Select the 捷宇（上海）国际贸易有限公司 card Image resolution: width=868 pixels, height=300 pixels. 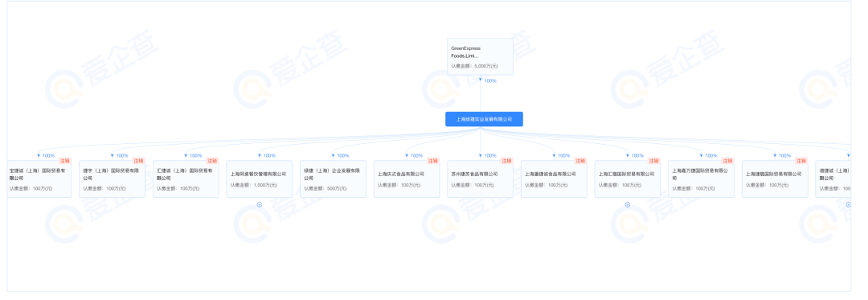[x=113, y=179]
